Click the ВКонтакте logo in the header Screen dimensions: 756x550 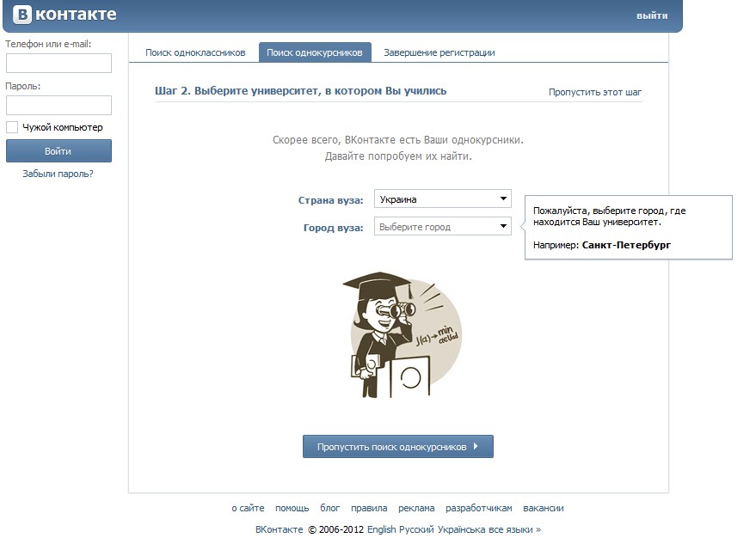[x=65, y=15]
